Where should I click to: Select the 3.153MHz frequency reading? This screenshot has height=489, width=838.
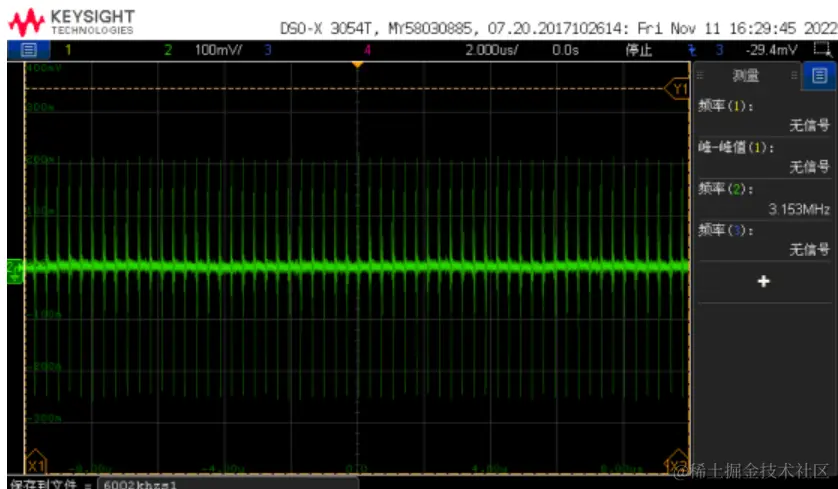click(799, 209)
